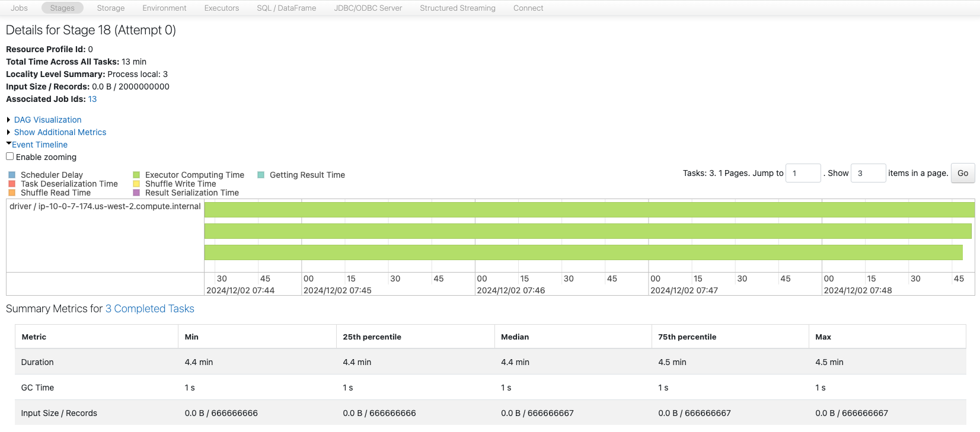Select the Stages tab
Screen dimensions: 980x432
(62, 8)
